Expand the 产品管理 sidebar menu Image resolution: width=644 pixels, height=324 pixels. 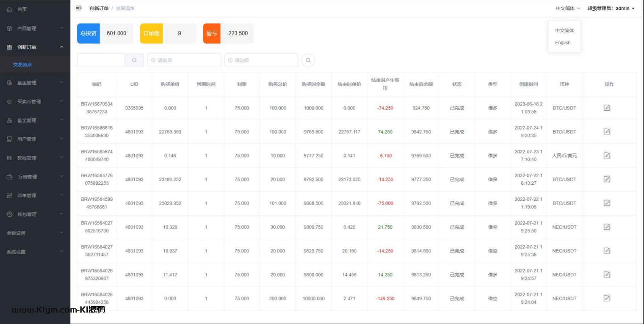35,28
